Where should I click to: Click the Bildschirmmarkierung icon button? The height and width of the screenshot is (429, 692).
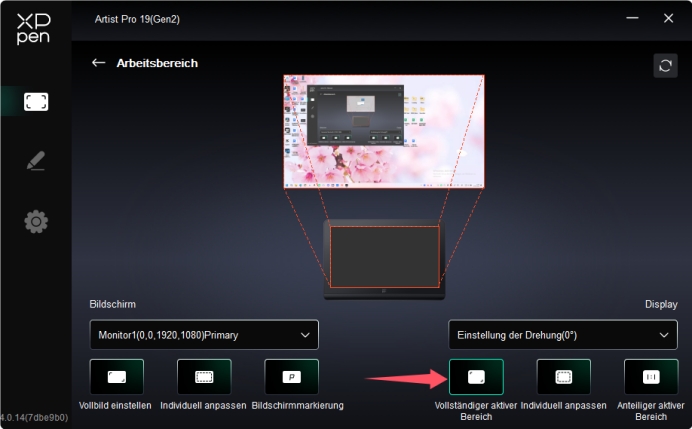291,377
